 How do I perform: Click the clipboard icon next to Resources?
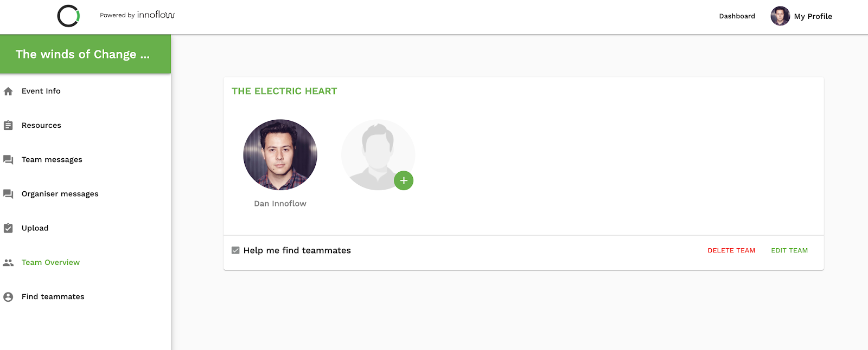click(8, 126)
